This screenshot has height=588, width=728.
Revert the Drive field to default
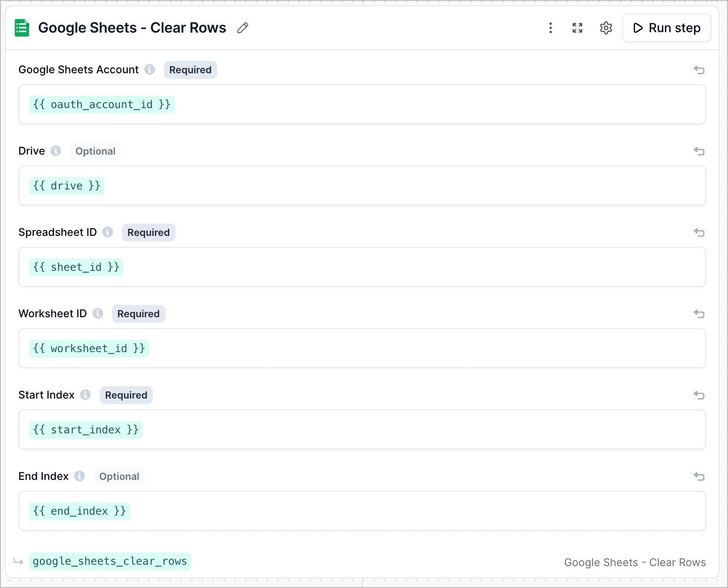pyautogui.click(x=699, y=151)
